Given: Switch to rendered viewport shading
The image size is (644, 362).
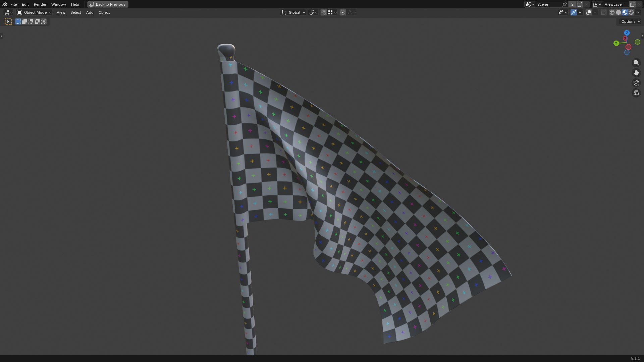Looking at the screenshot, I should tap(631, 12).
